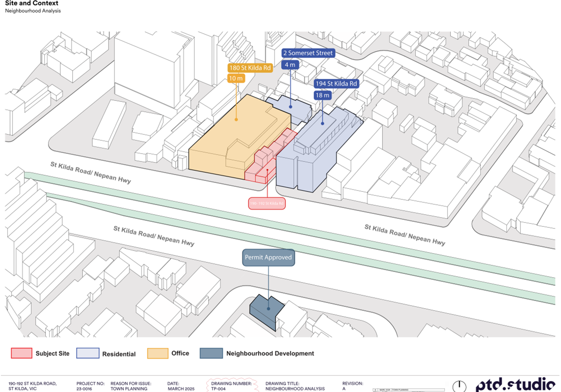Click the orange Office legend swatch
Viewport: 561px width, 392px height.
point(158,353)
